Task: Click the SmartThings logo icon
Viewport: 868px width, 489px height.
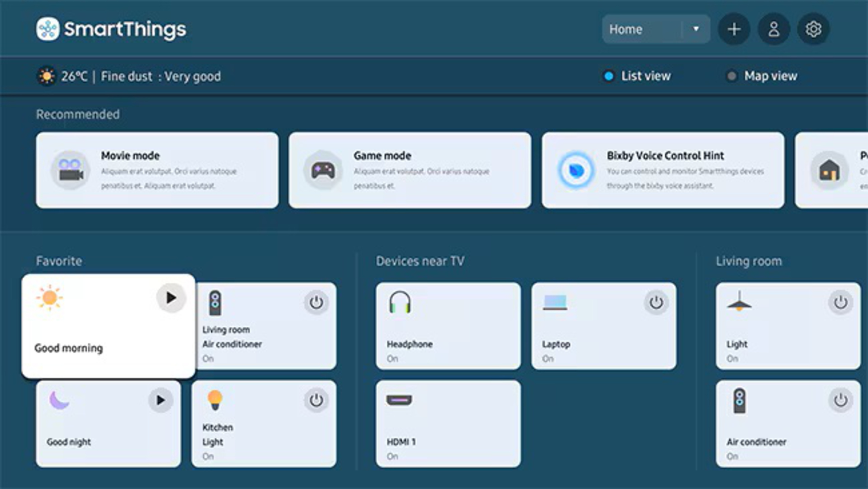Action: point(47,29)
